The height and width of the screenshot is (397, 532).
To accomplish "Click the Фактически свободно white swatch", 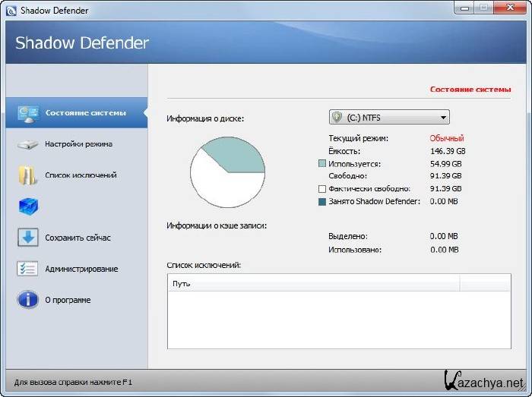I will [x=322, y=189].
